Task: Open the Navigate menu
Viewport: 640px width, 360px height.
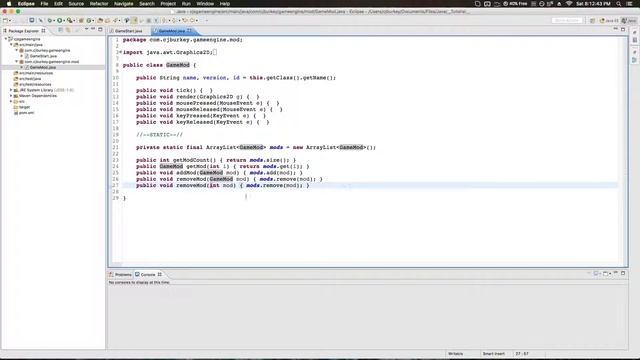Action: (x=123, y=4)
